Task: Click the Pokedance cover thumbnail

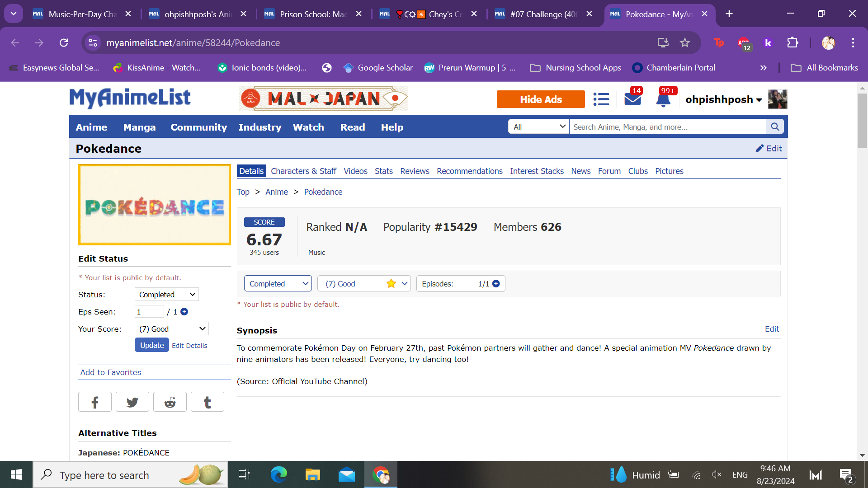Action: [x=155, y=205]
